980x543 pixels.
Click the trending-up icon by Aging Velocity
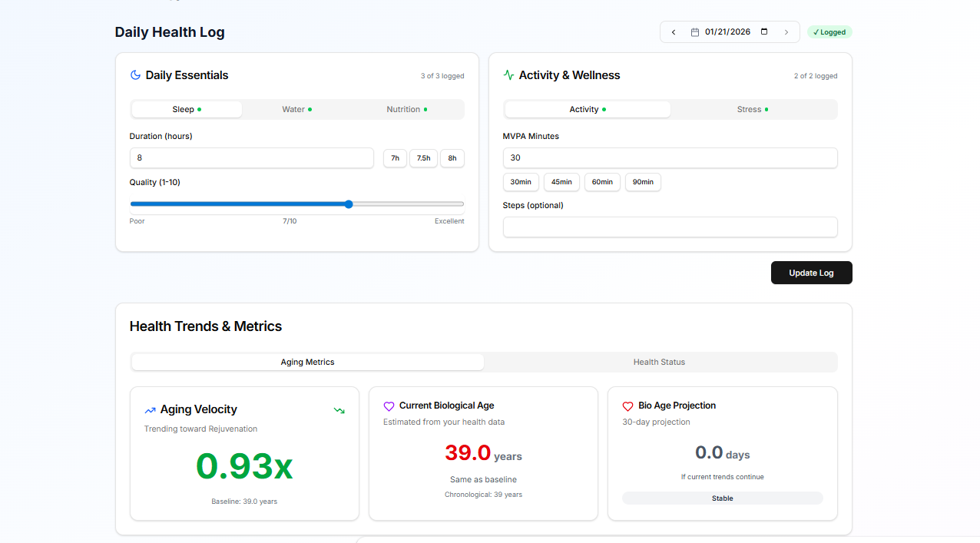click(150, 410)
